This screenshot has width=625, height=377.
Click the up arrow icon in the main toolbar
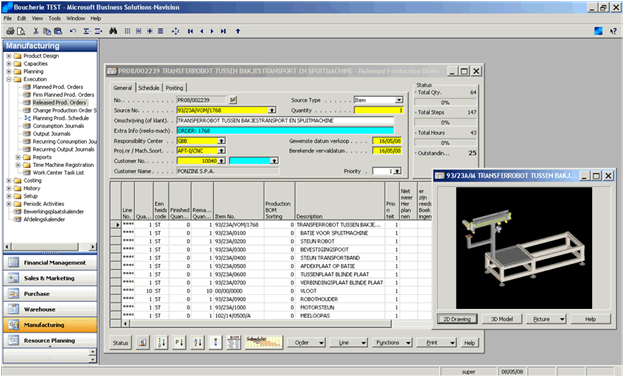pos(238,31)
